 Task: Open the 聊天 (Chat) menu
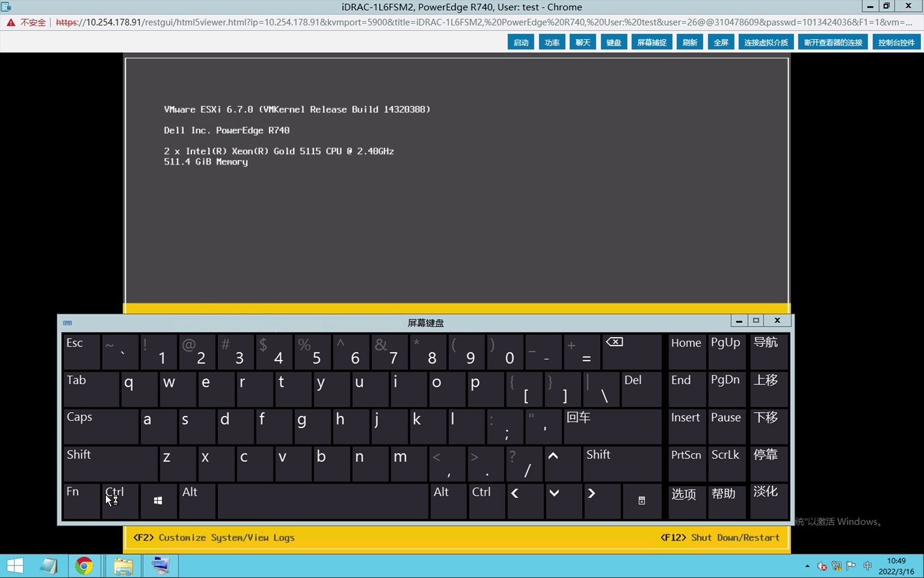(582, 42)
